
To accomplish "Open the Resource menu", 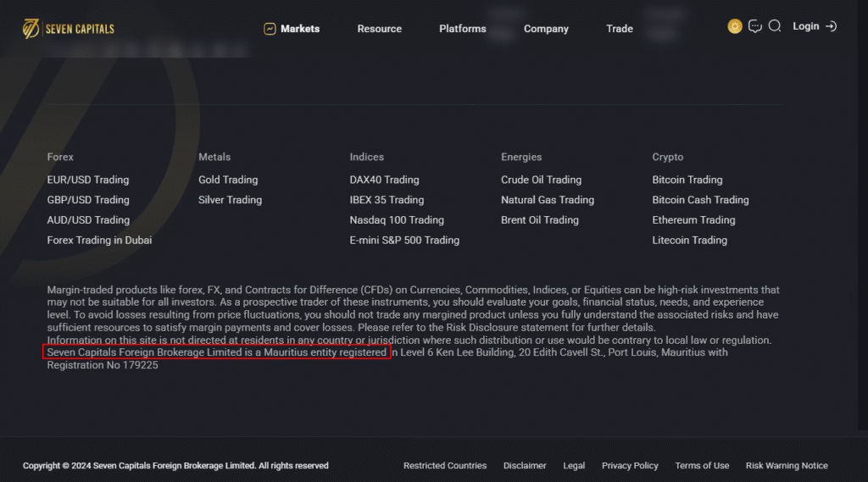I will pos(379,29).
